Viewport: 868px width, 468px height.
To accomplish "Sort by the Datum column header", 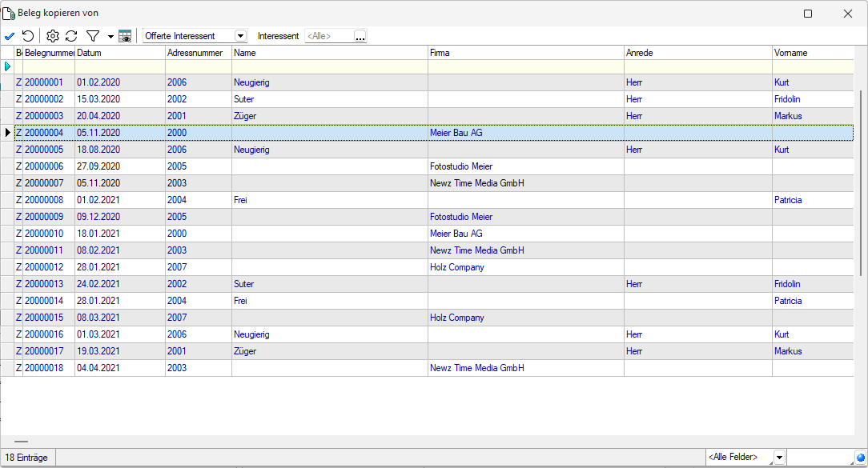I will (x=119, y=53).
